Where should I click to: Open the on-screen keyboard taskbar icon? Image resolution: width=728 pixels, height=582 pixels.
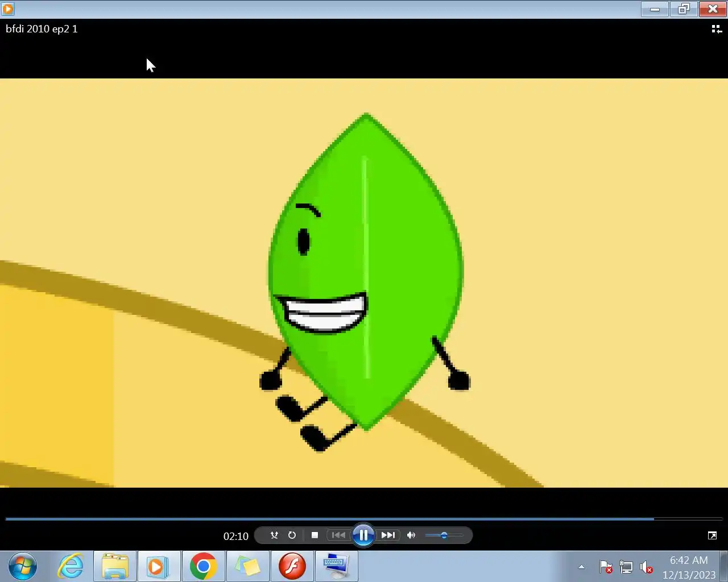tap(337, 567)
